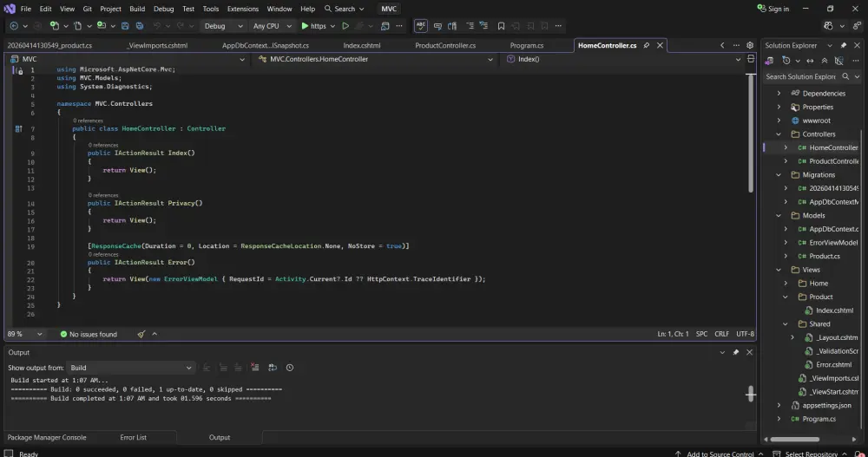Toggle Show All Files in Solution Explorer
The image size is (868, 457).
(x=838, y=61)
